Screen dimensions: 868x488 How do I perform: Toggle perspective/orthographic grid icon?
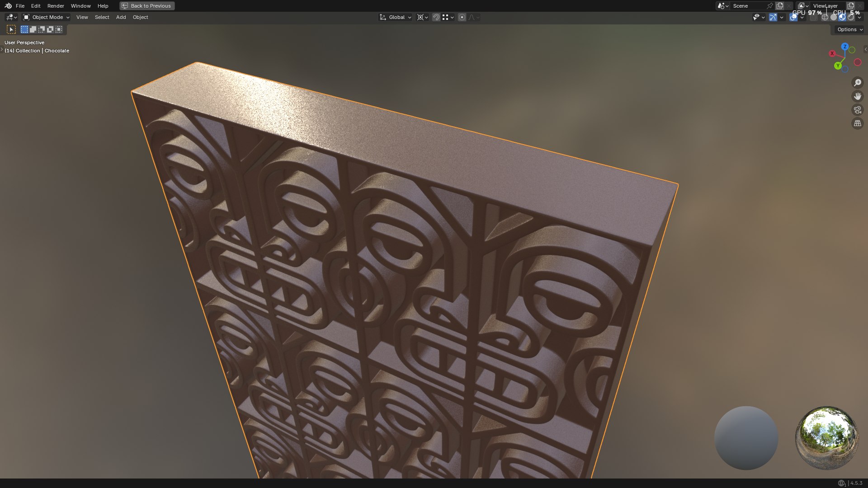pyautogui.click(x=857, y=123)
